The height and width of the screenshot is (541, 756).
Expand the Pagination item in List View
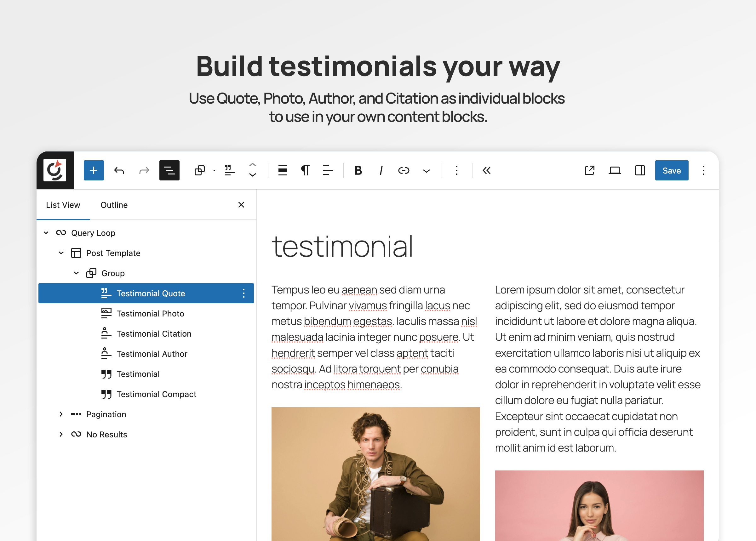point(61,414)
